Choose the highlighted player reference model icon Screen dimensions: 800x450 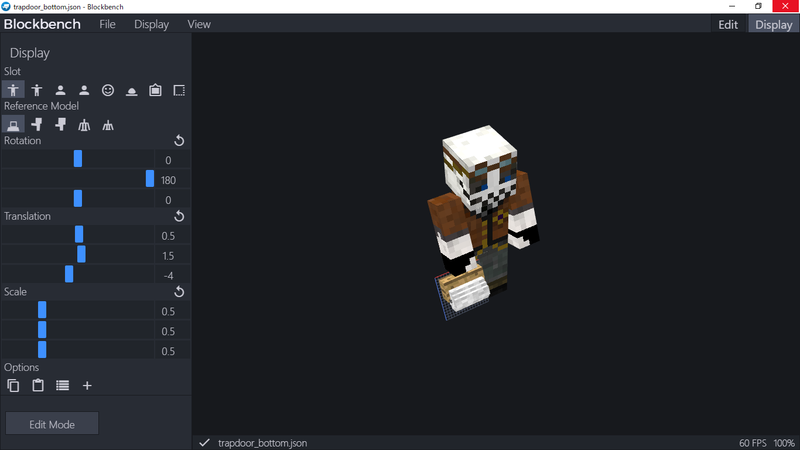click(x=13, y=124)
